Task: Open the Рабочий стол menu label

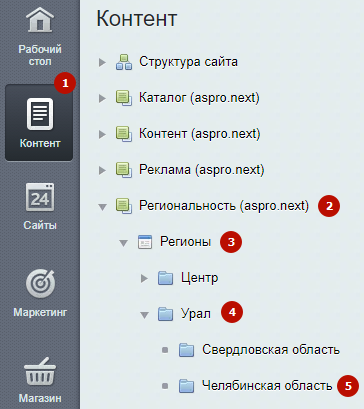Action: [40, 55]
